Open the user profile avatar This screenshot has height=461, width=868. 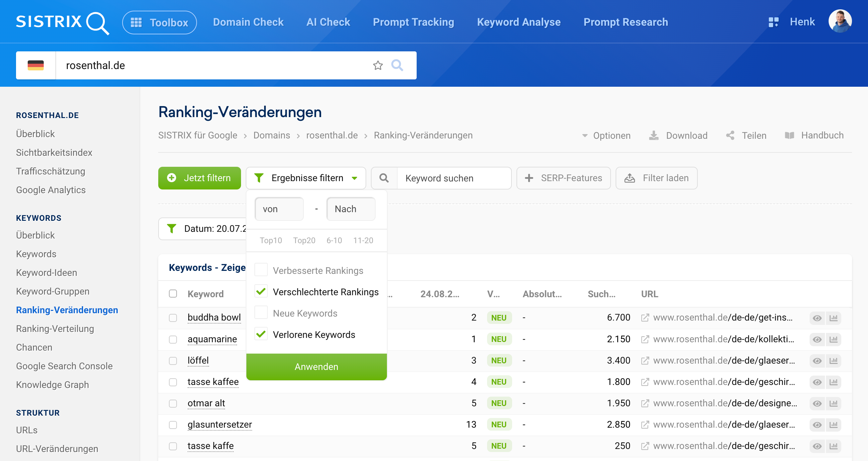coord(840,22)
